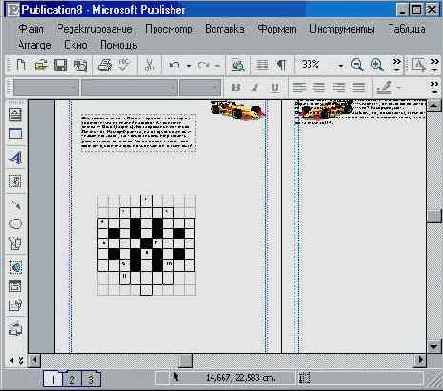Open the Помощь menu
443x391 pixels.
[119, 45]
